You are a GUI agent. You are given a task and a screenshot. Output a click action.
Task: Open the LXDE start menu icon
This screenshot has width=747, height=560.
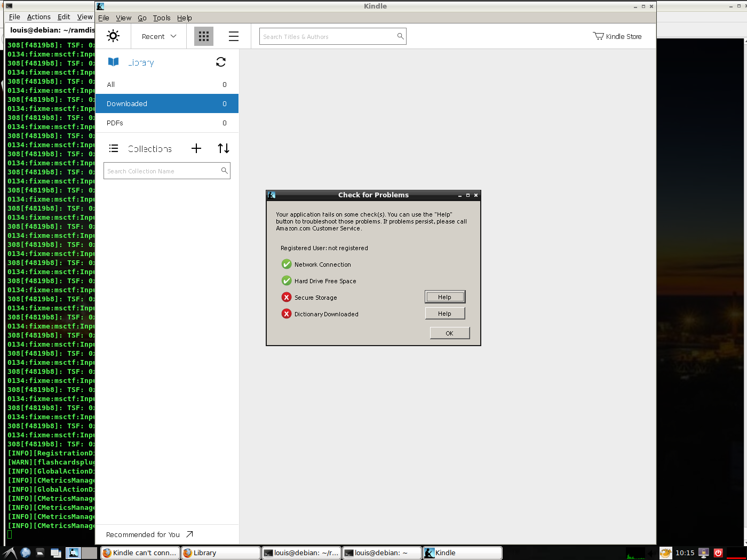point(9,553)
